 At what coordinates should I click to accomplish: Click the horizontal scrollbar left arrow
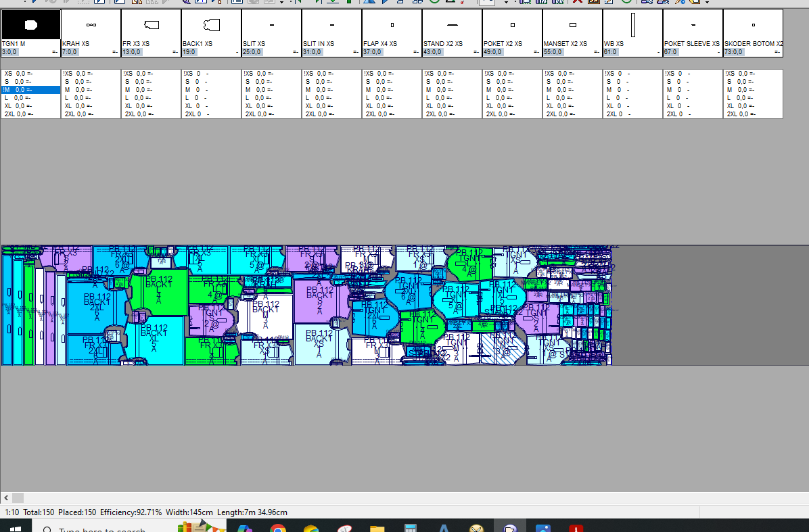point(7,499)
